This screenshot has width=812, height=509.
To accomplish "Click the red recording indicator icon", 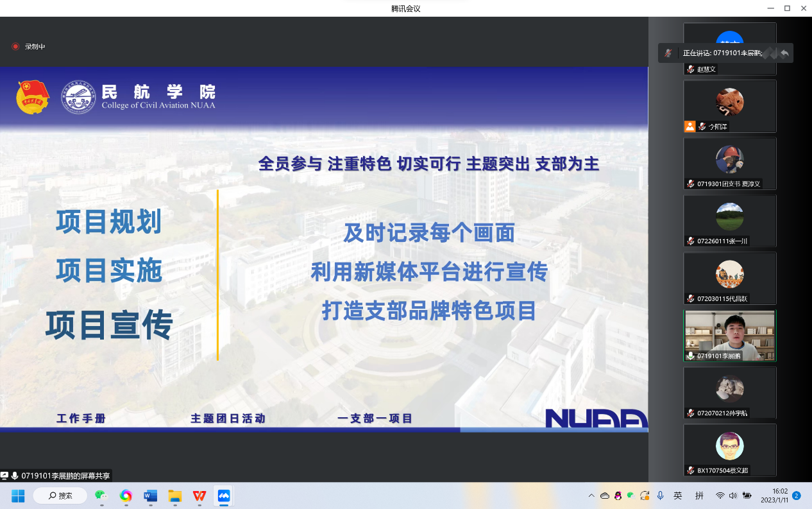I will pyautogui.click(x=15, y=47).
